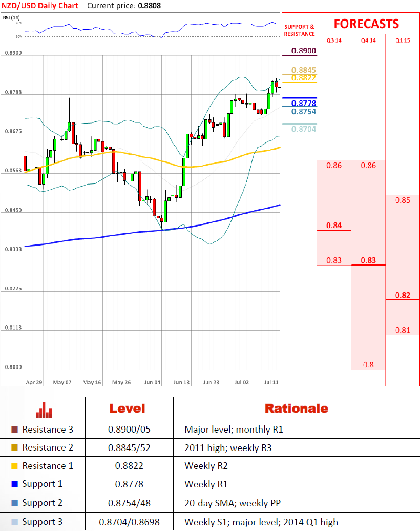Click '2011 high; weekly R3' rationale
Viewport: 420px width, 531px height.
click(228, 448)
